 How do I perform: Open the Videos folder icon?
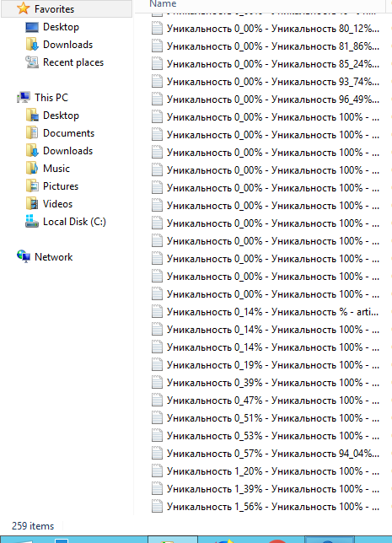coord(32,204)
